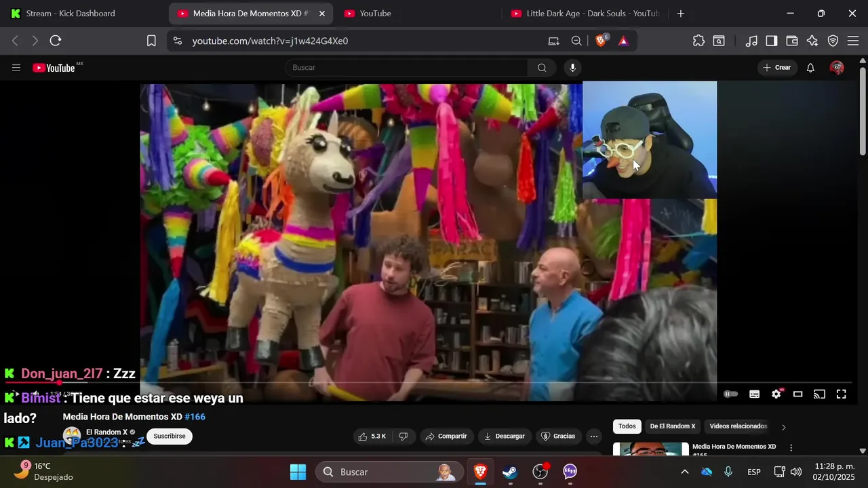Viewport: 868px width, 488px height.
Task: Open the Brave main menu button
Action: tap(853, 41)
